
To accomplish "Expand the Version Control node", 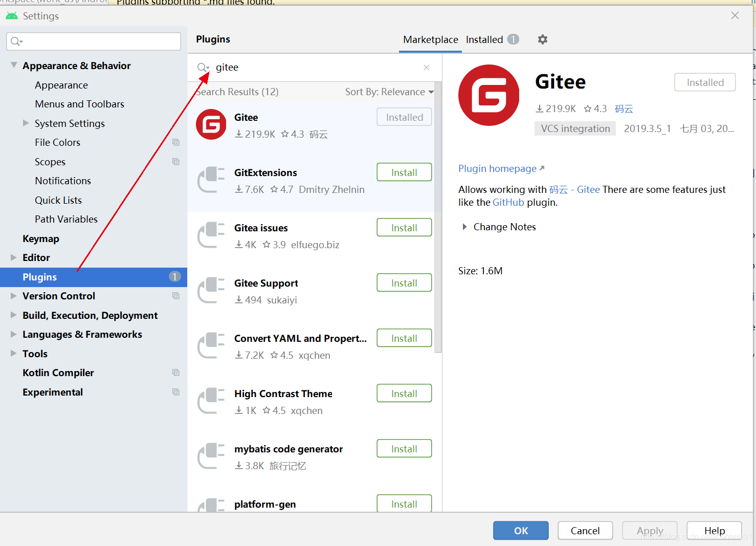I will [x=14, y=296].
